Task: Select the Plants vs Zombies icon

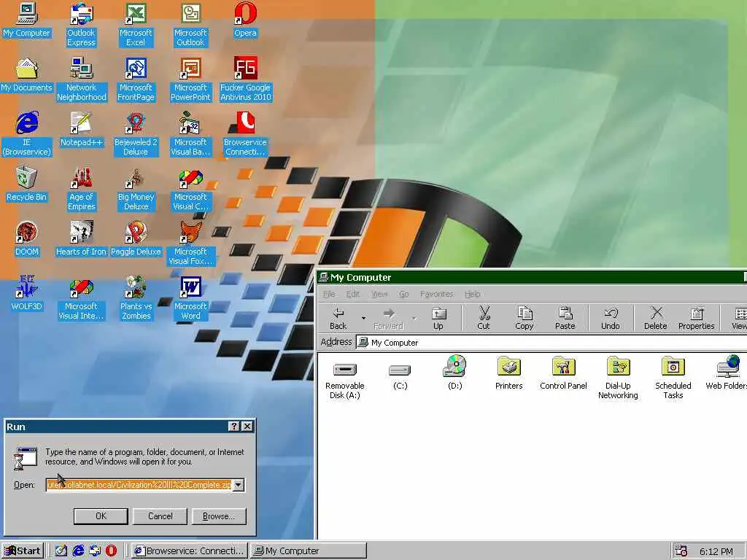Action: [136, 298]
